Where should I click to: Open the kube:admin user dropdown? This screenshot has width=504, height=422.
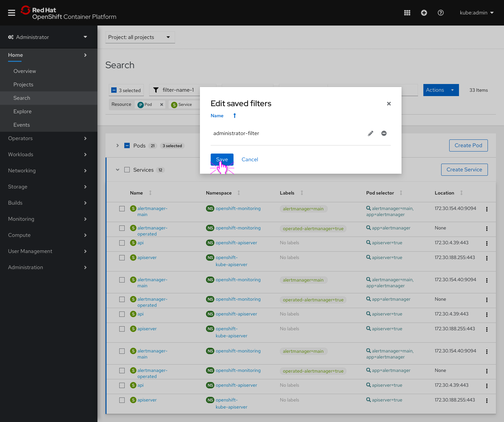click(476, 13)
